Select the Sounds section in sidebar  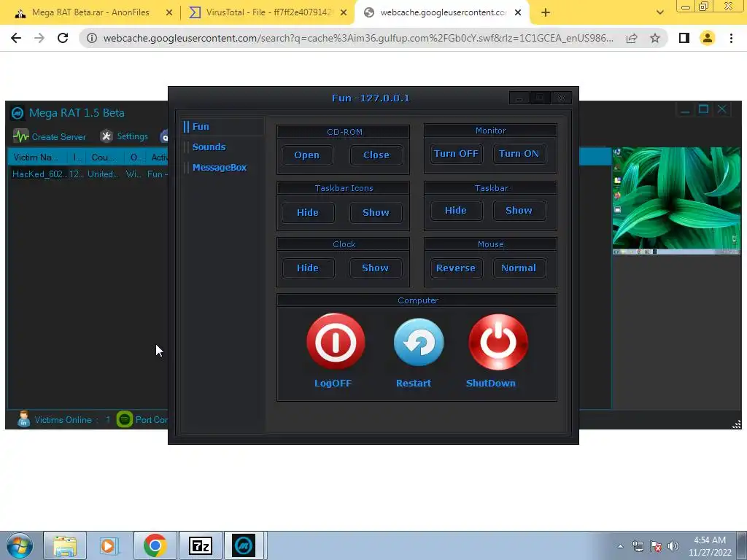(x=223, y=147)
